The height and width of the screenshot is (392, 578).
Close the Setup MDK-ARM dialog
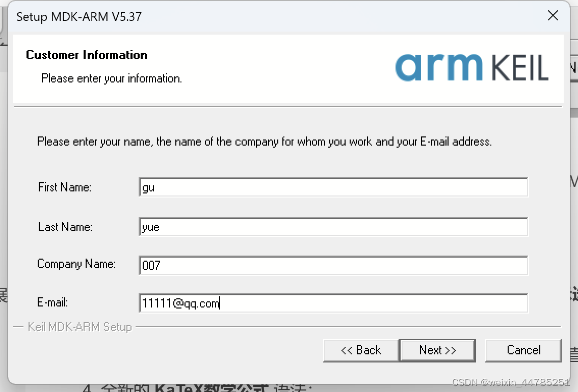click(x=553, y=15)
